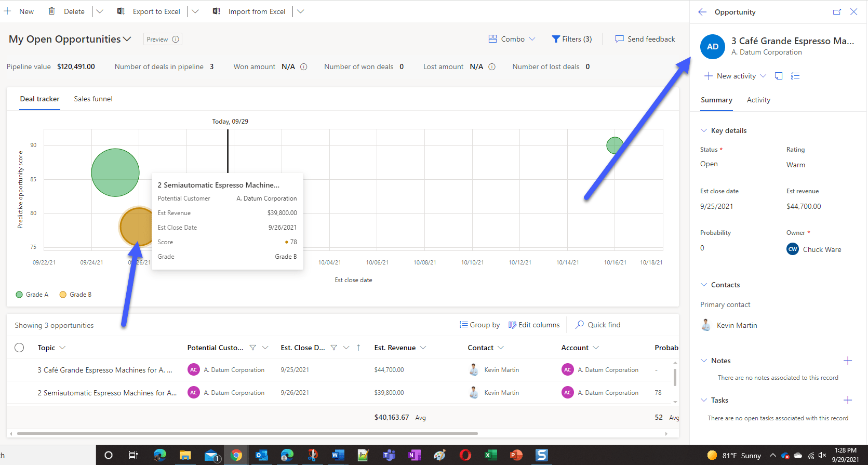The width and height of the screenshot is (868, 465).
Task: Click Edit columns button
Action: click(x=534, y=325)
